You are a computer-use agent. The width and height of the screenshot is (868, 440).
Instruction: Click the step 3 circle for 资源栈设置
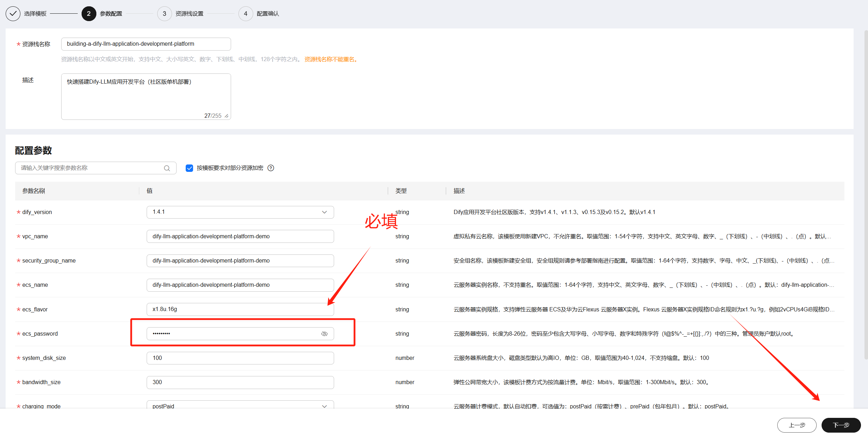(164, 14)
